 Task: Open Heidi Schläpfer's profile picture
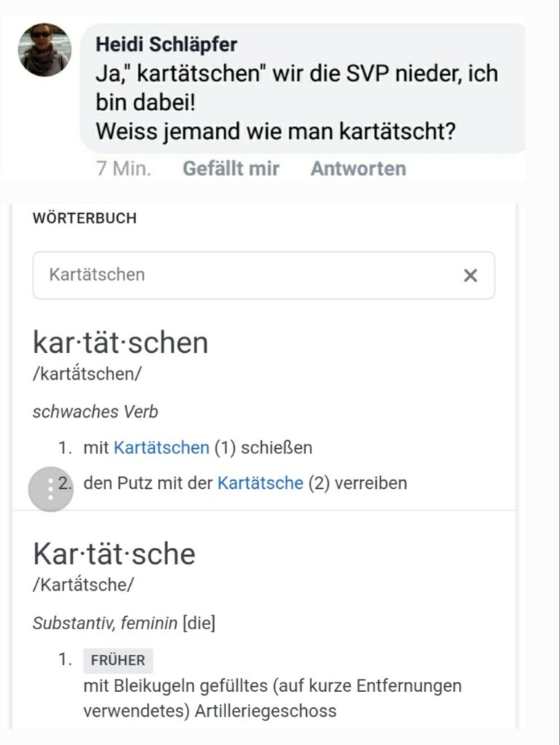44,50
